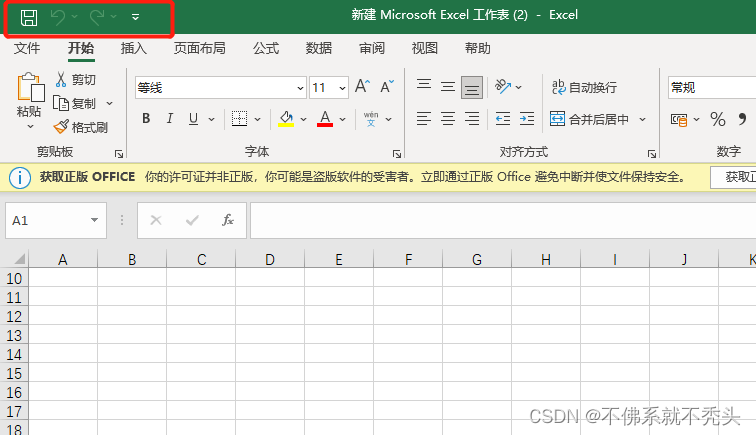
Task: Click the cancel X in formula bar
Action: point(156,220)
